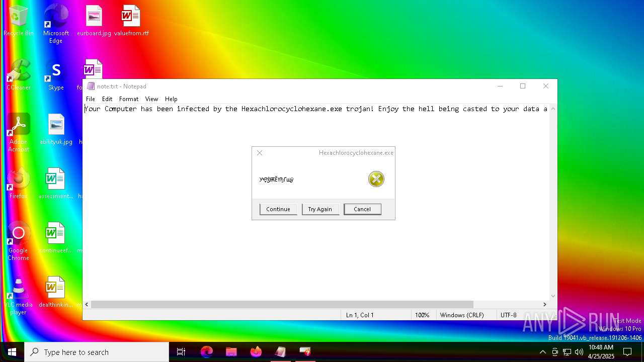
Task: Open Notepad Format menu
Action: click(129, 99)
